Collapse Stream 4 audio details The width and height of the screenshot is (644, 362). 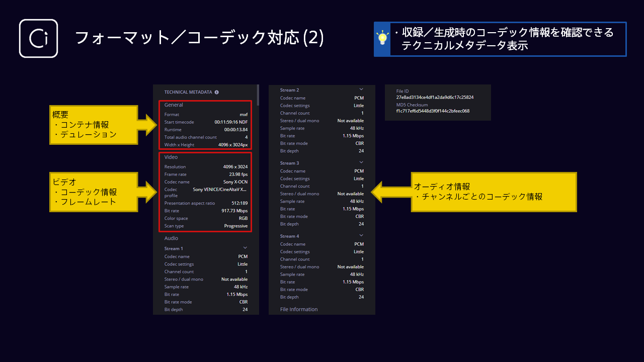(x=361, y=235)
